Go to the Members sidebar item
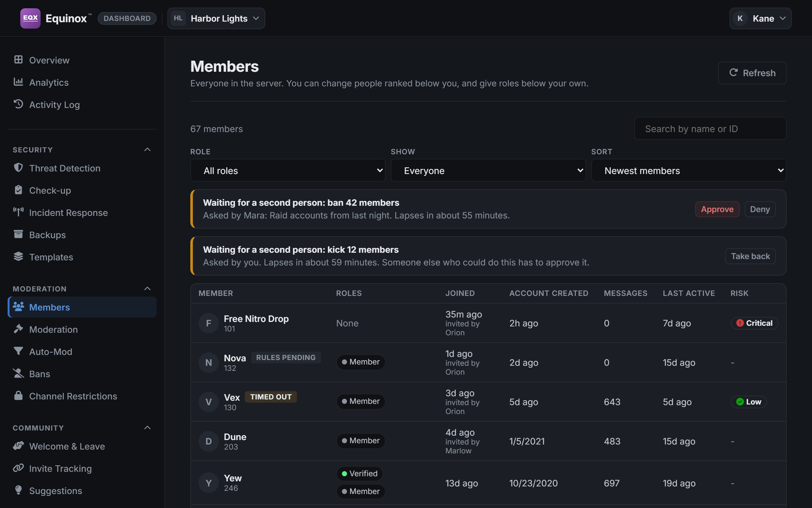 pos(82,307)
